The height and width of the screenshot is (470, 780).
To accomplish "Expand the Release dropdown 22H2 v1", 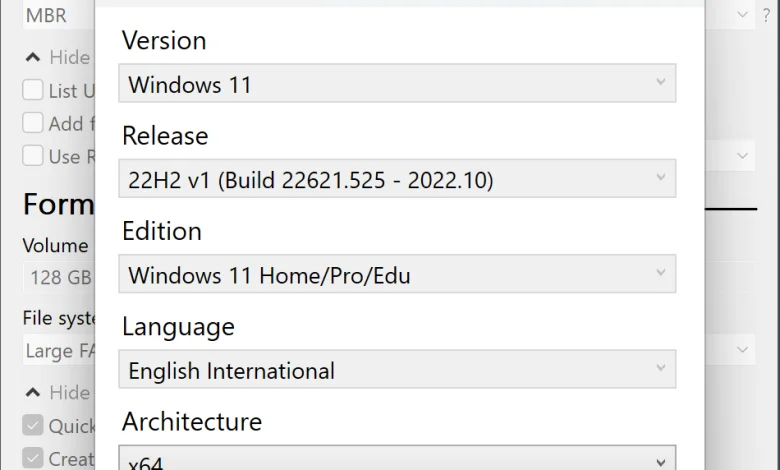I will pos(397,179).
